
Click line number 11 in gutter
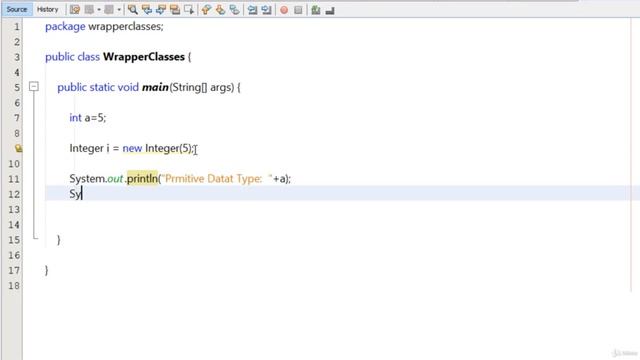14,179
